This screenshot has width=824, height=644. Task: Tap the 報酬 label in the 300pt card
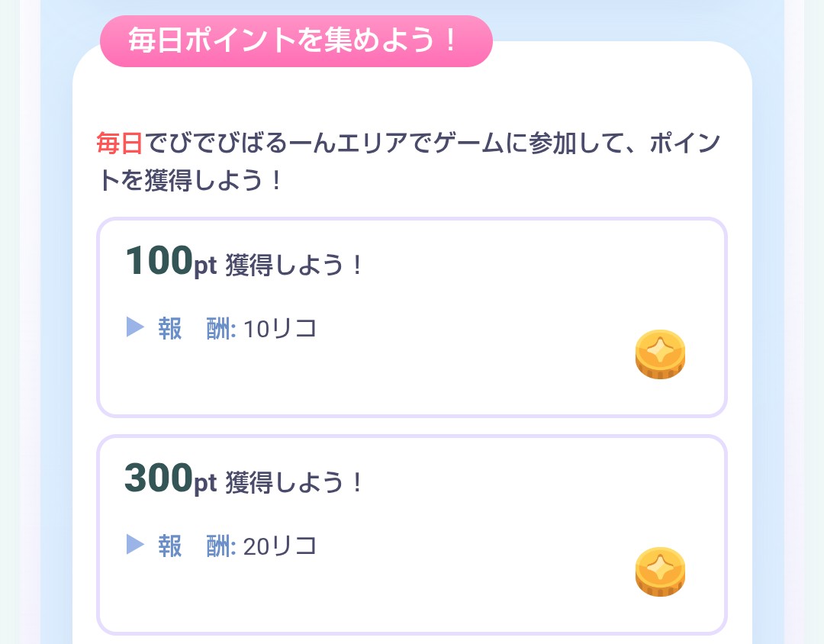[x=197, y=546]
